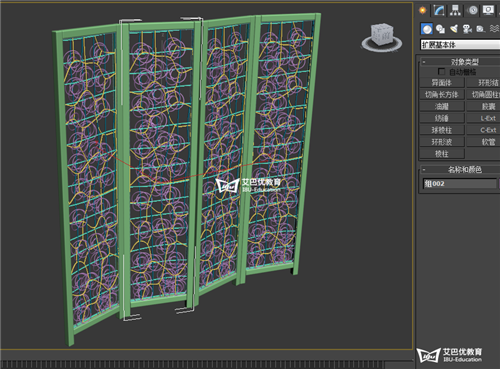This screenshot has height=369, width=500.
Task: Select the Cameras category icon
Action: (x=467, y=29)
